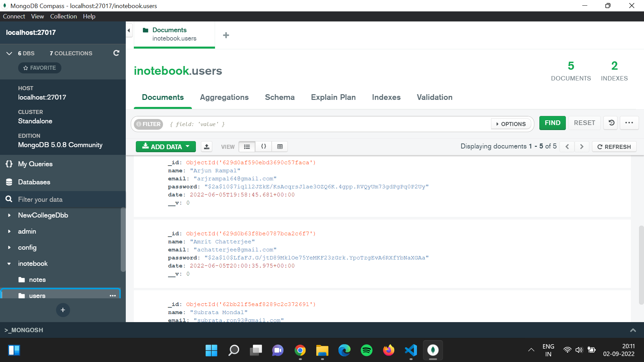This screenshot has height=362, width=644.
Task: Open the Collection menu
Action: click(x=63, y=16)
